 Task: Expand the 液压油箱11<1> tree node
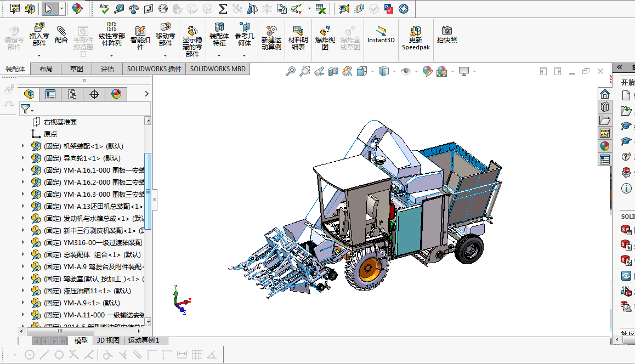click(x=22, y=291)
